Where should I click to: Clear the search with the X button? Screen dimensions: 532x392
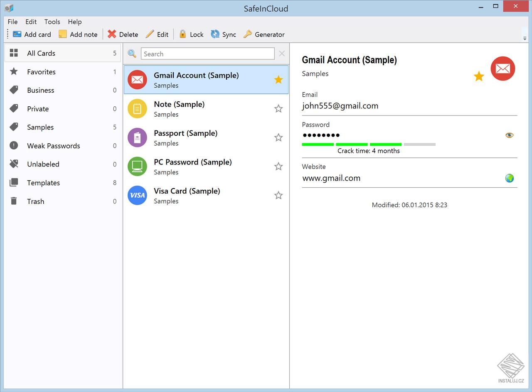click(282, 54)
